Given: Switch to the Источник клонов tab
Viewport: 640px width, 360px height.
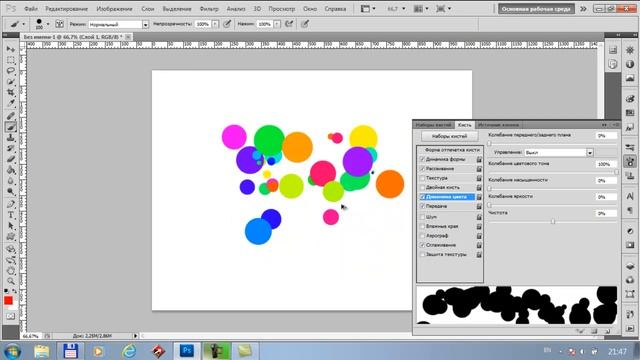Looking at the screenshot, I should tap(498, 125).
